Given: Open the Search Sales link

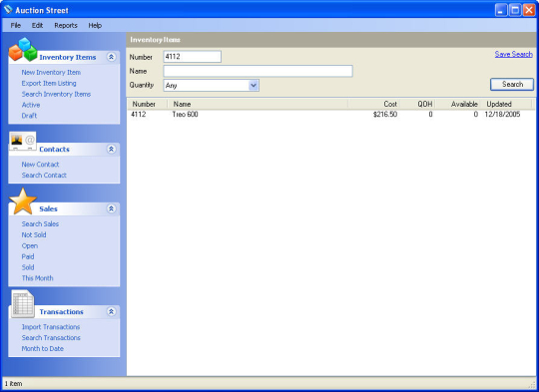Looking at the screenshot, I should click(40, 223).
